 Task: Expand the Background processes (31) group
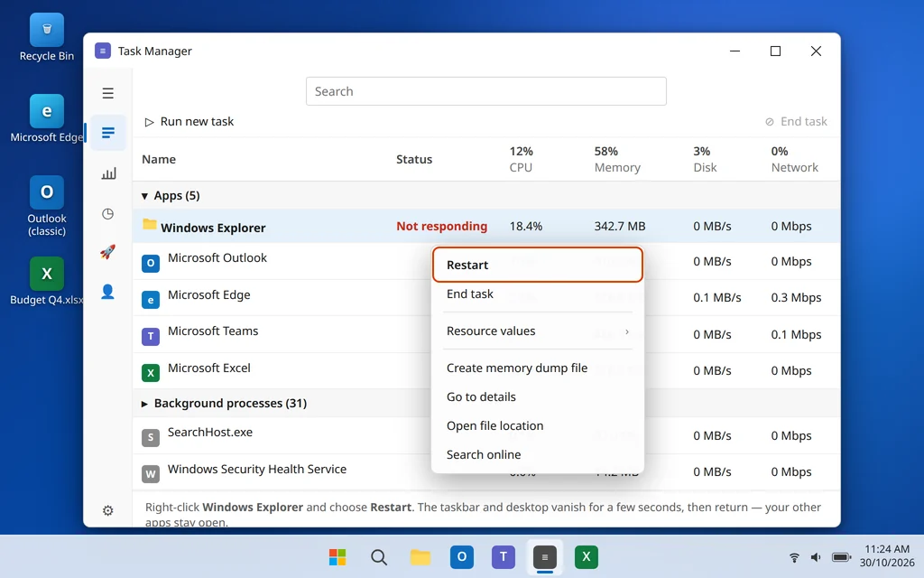(144, 404)
